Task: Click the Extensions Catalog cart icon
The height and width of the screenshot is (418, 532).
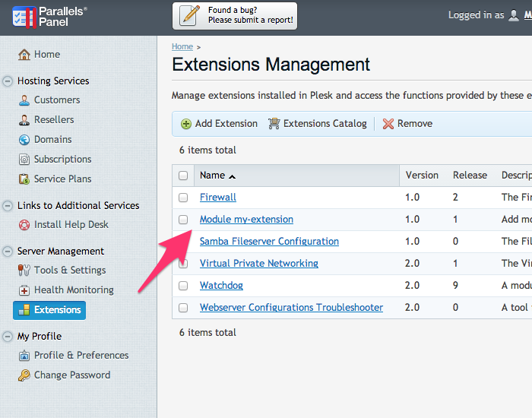Action: pyautogui.click(x=274, y=123)
